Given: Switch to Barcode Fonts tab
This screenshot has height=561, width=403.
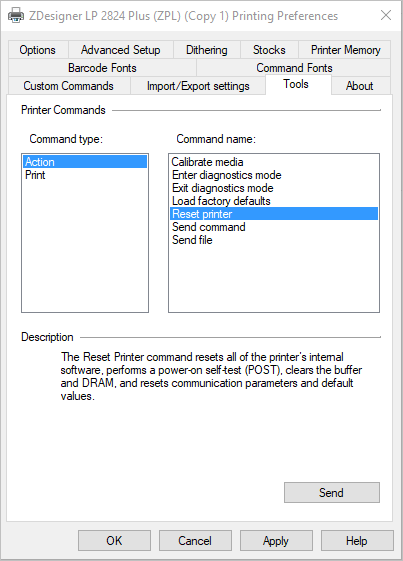Looking at the screenshot, I should pos(102,68).
